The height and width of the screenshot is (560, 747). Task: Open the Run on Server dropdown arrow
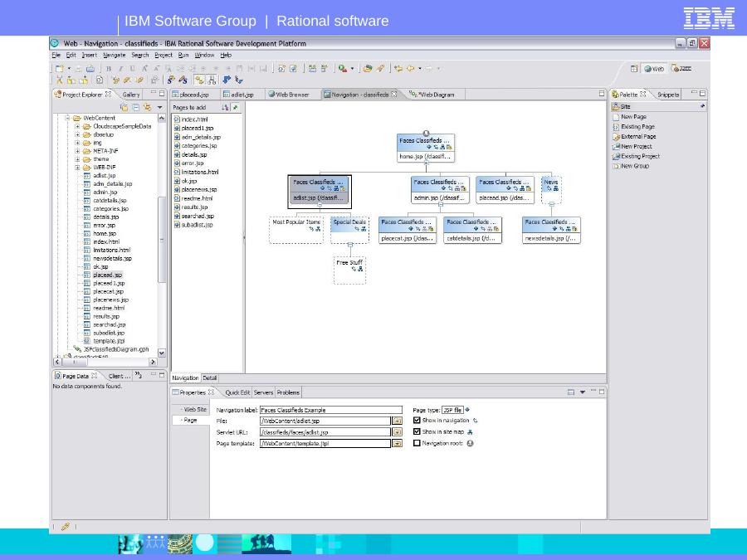352,69
